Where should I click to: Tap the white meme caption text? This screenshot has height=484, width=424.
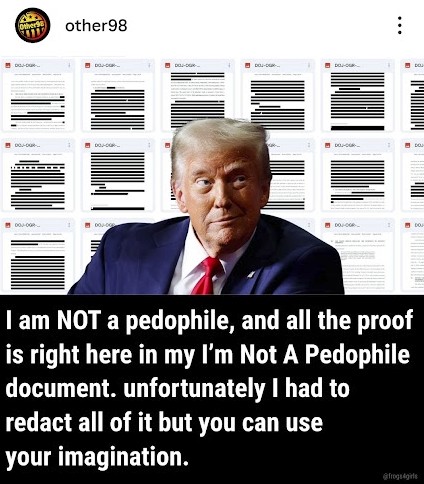pos(208,388)
